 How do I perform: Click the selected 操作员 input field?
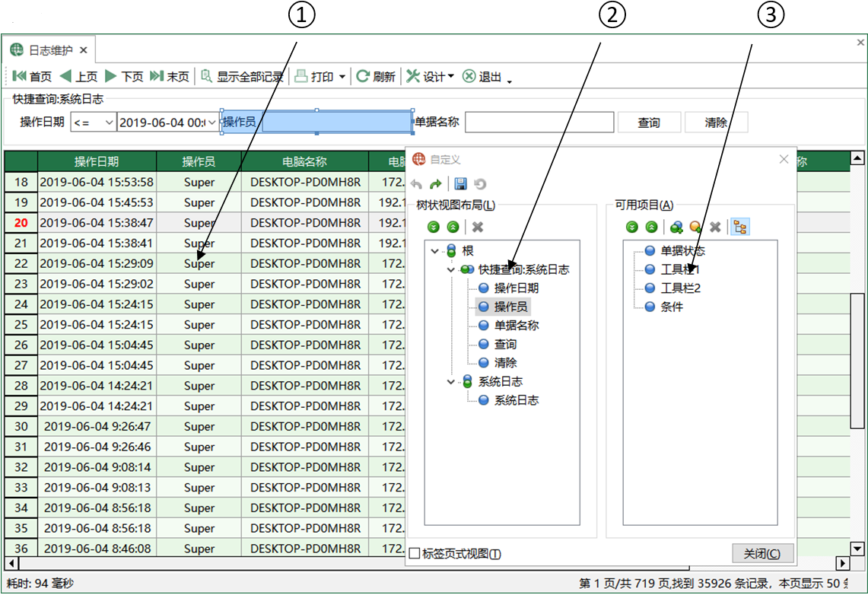pos(336,123)
